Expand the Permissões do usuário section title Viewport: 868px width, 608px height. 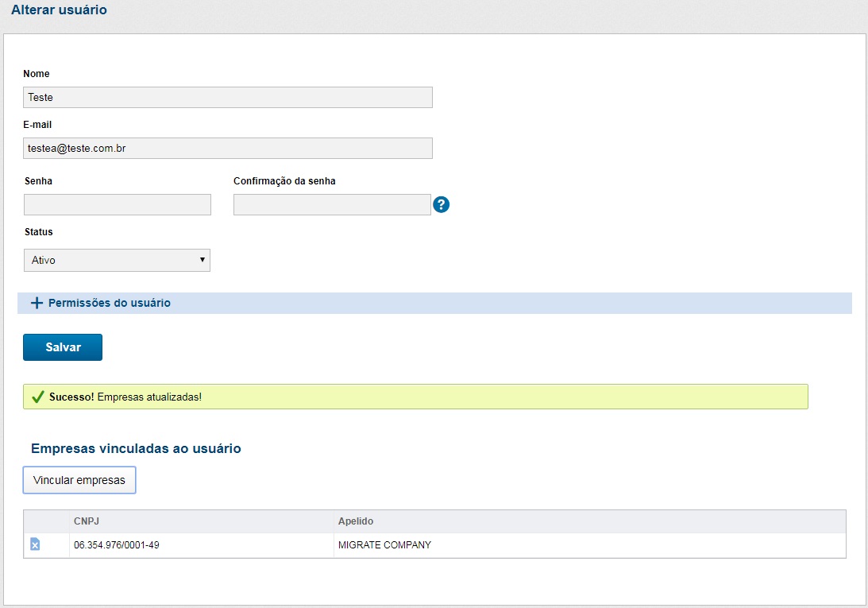pos(110,303)
